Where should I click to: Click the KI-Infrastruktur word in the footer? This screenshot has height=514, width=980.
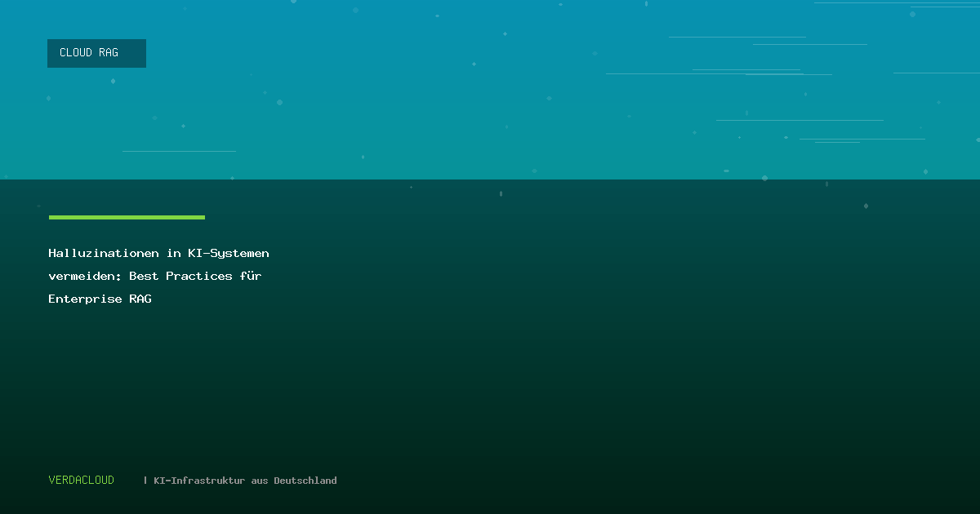[199, 481]
